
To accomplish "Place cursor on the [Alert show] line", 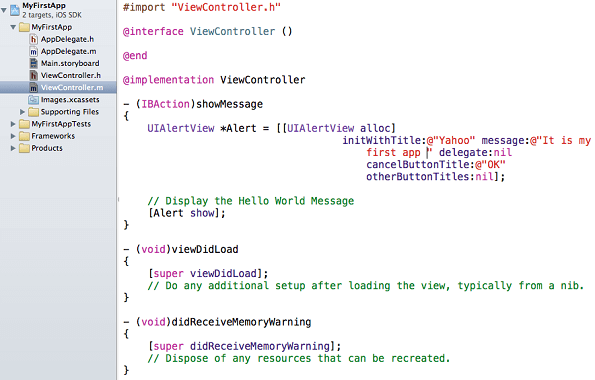I will [x=187, y=213].
